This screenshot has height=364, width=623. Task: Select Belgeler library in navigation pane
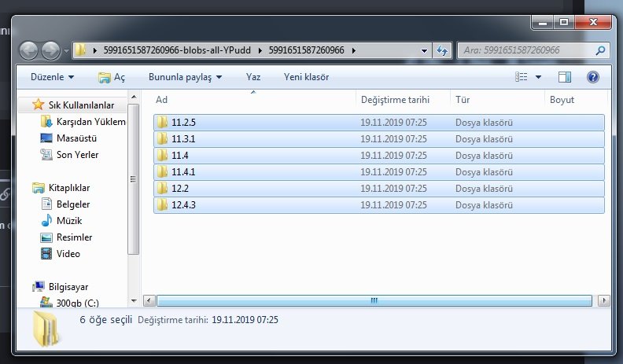[x=73, y=204]
